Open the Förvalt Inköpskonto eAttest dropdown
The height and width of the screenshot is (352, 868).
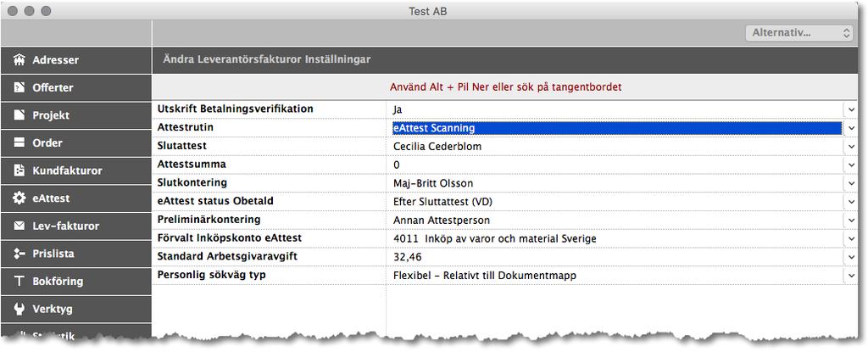pos(852,239)
